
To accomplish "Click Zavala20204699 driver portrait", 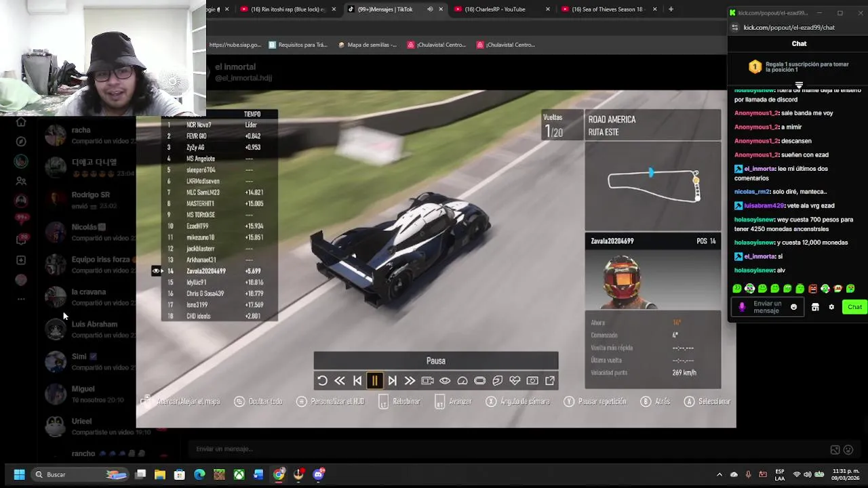I will [x=623, y=281].
